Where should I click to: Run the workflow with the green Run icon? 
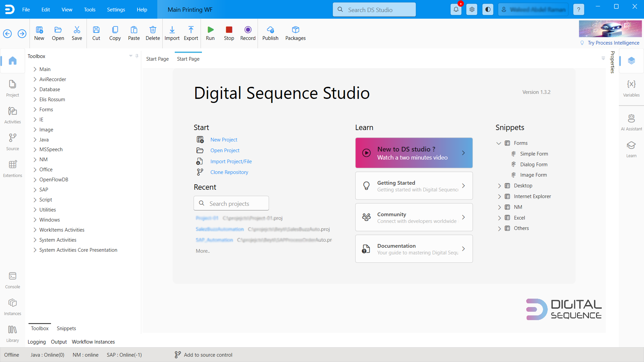210,33
